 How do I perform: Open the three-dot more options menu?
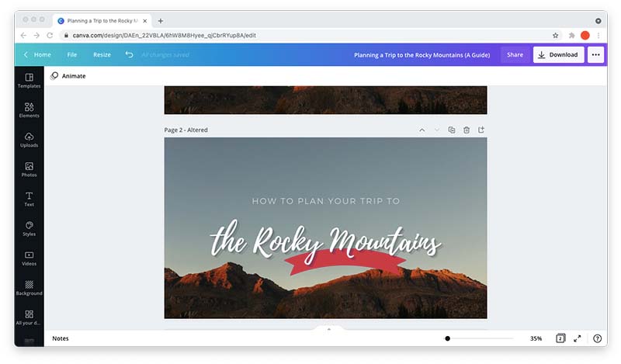[x=595, y=54]
